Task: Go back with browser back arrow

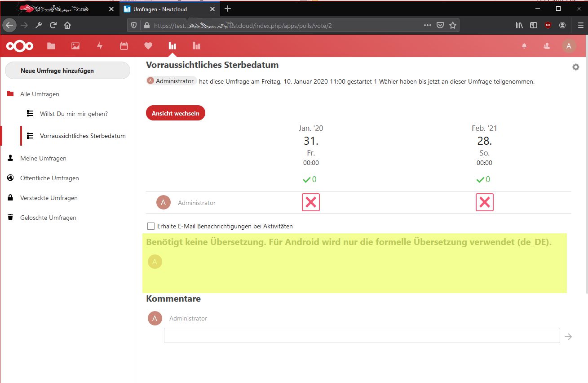Action: pos(9,25)
